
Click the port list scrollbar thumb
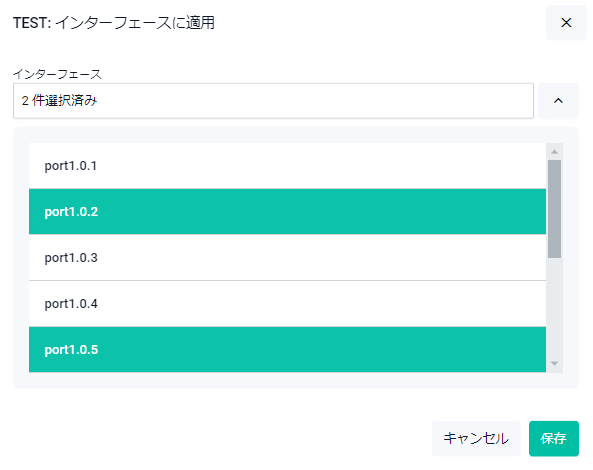click(554, 209)
